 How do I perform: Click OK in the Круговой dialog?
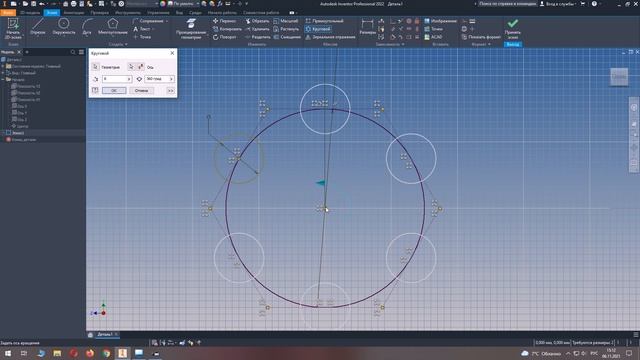tap(114, 91)
